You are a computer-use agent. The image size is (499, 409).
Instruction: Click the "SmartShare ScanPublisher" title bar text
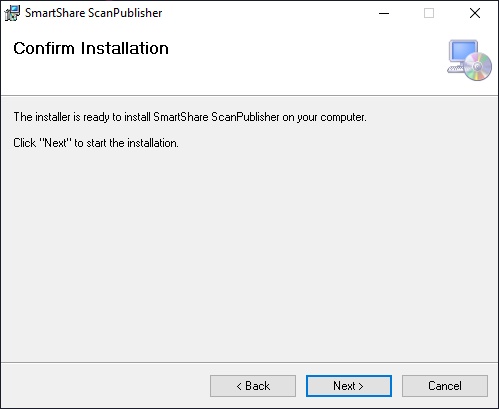pos(93,13)
